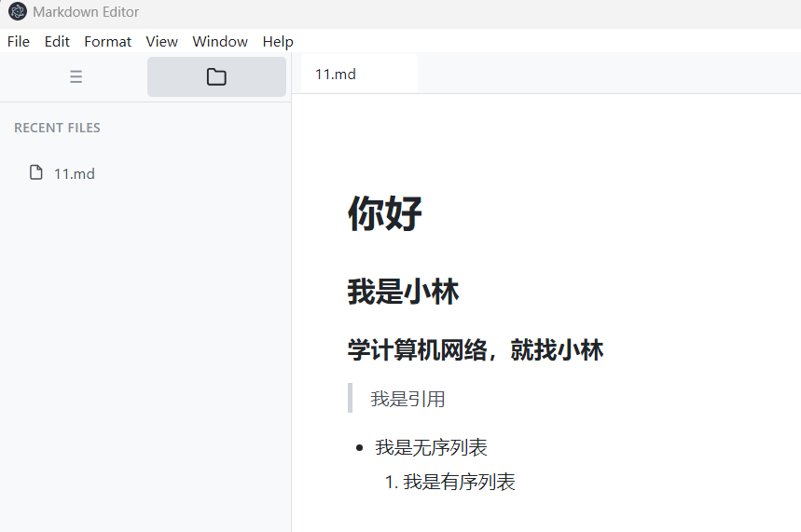Switch to the outline list sidebar view
Screen dimensions: 801x532
click(76, 76)
